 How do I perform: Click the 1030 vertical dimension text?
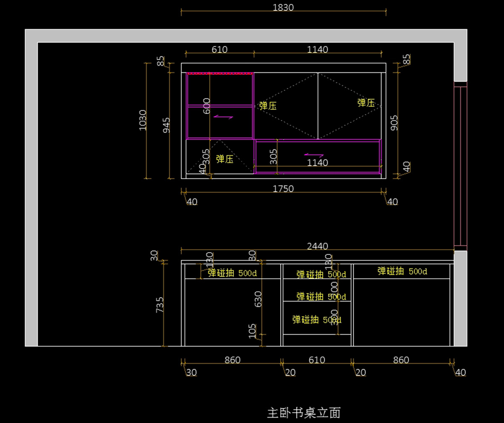pyautogui.click(x=143, y=120)
